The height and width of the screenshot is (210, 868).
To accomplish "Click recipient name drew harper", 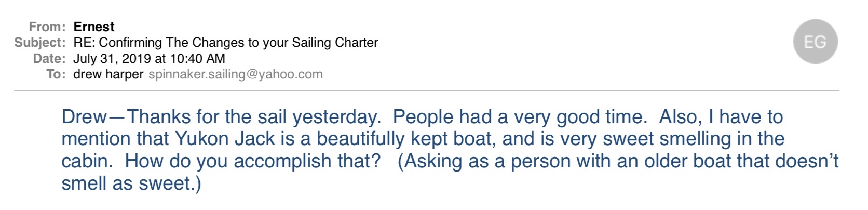I will 108,74.
